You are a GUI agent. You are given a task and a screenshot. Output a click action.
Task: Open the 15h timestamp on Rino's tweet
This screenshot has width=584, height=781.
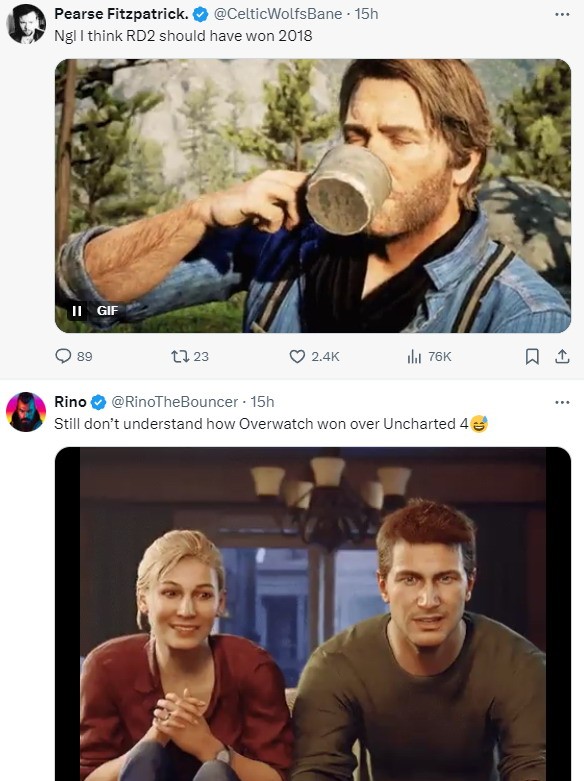click(262, 401)
